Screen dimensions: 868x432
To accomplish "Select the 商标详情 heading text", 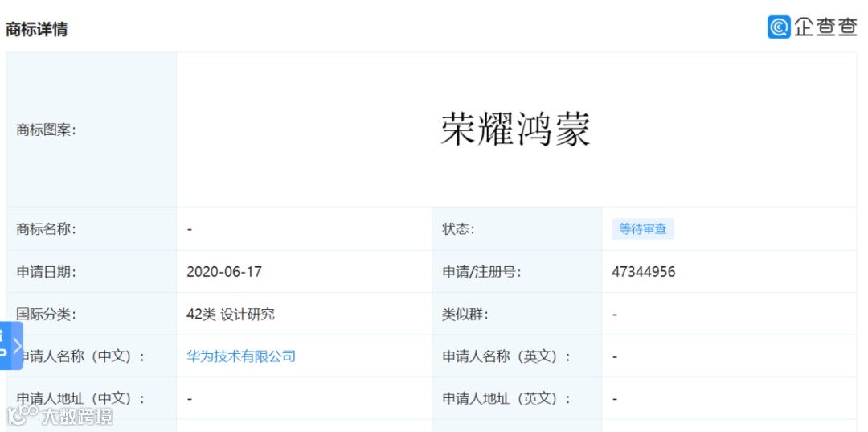I will pyautogui.click(x=36, y=29).
